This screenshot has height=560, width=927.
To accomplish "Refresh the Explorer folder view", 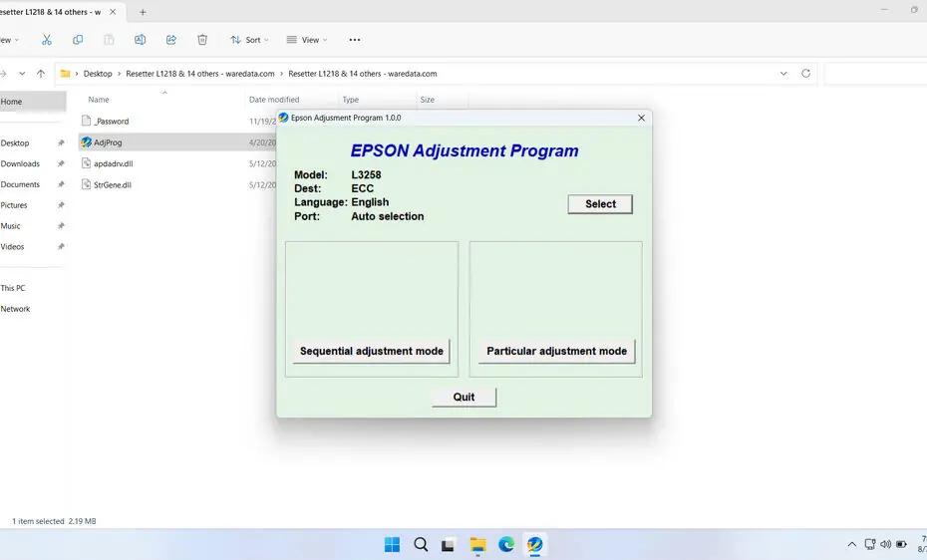I will [805, 74].
